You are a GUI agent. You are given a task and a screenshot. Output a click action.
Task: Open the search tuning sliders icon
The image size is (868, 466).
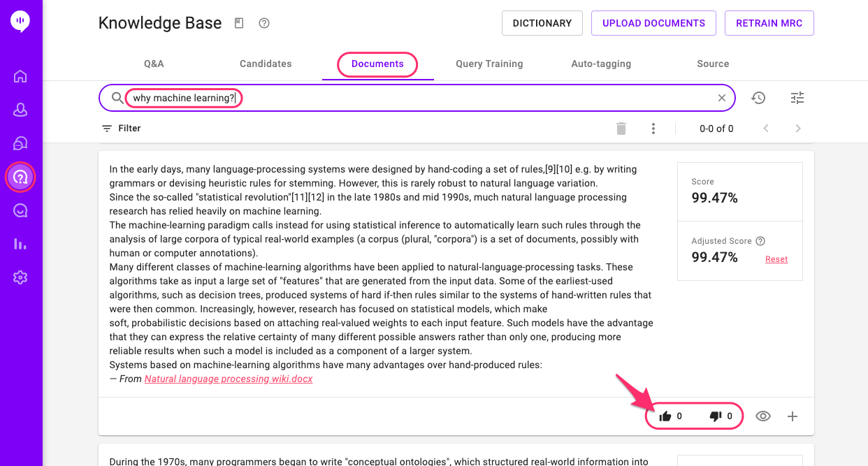pyautogui.click(x=797, y=98)
